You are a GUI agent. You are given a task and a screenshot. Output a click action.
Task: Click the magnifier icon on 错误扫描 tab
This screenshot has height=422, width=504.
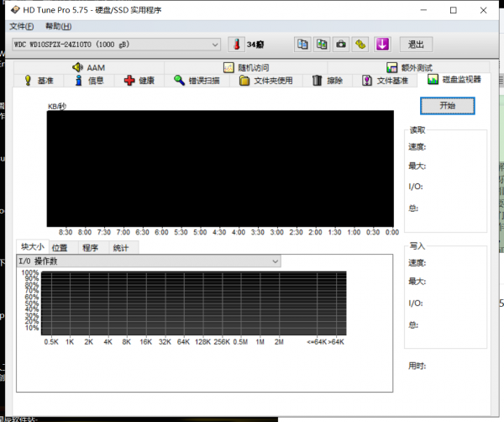point(179,81)
